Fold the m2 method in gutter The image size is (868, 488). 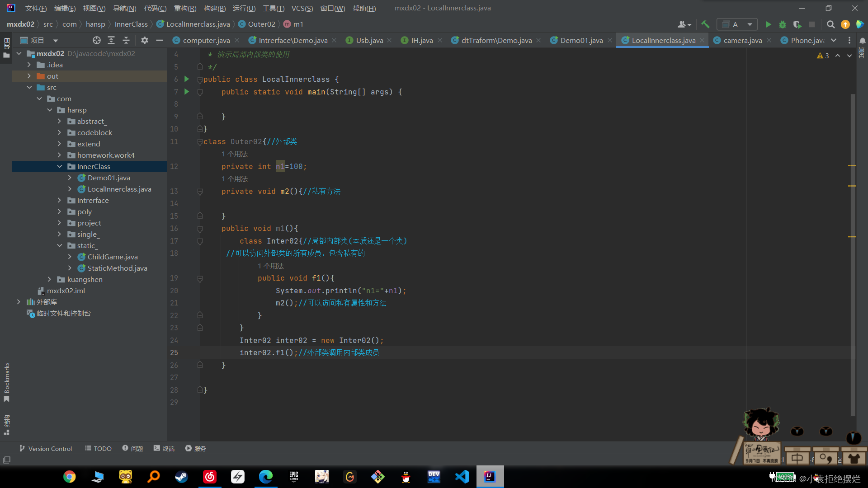coord(199,192)
